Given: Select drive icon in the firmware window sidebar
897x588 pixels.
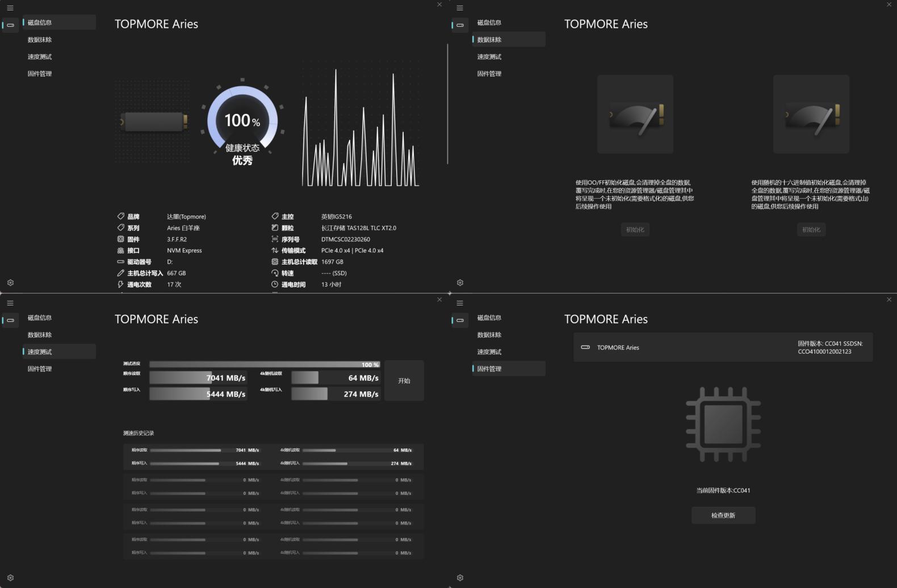Looking at the screenshot, I should 460,320.
